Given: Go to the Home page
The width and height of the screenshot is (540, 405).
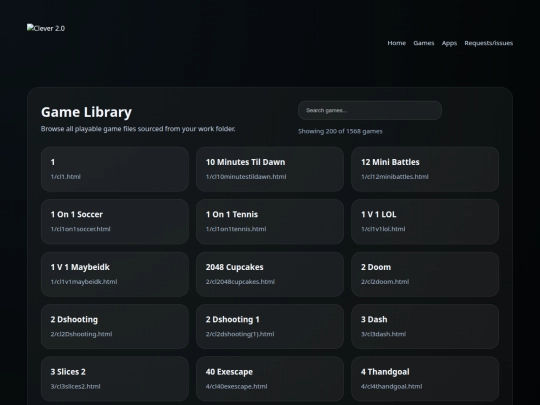Looking at the screenshot, I should click(396, 43).
